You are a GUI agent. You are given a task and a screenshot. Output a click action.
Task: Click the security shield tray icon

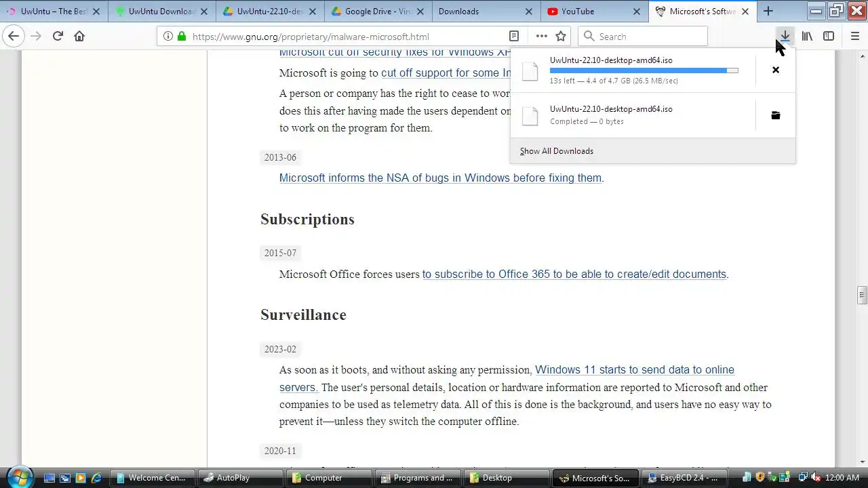pyautogui.click(x=760, y=478)
